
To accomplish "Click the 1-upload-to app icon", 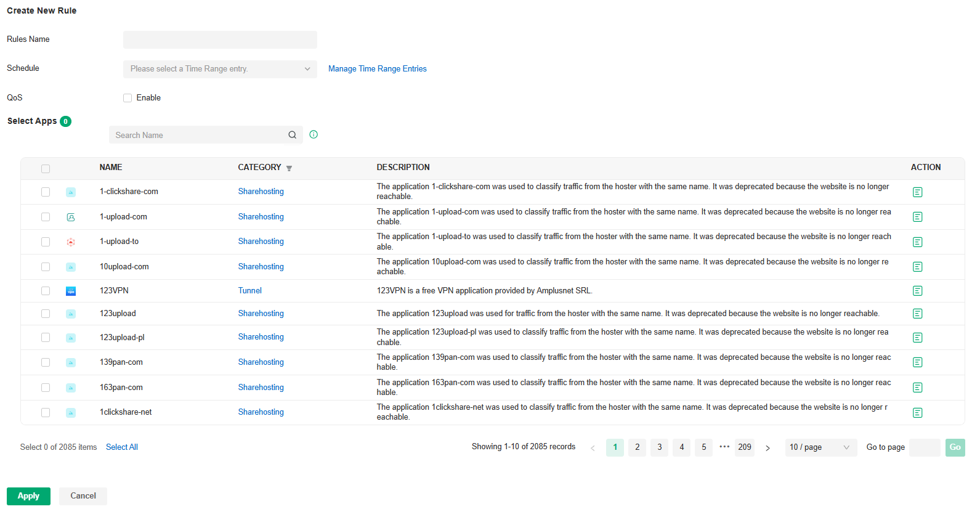I will click(71, 242).
